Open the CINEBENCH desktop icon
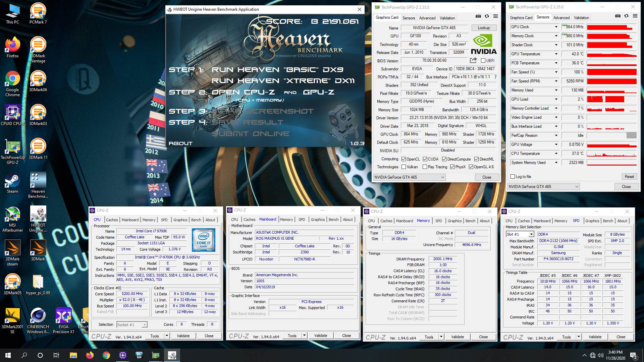644x362 pixels. 38,320
